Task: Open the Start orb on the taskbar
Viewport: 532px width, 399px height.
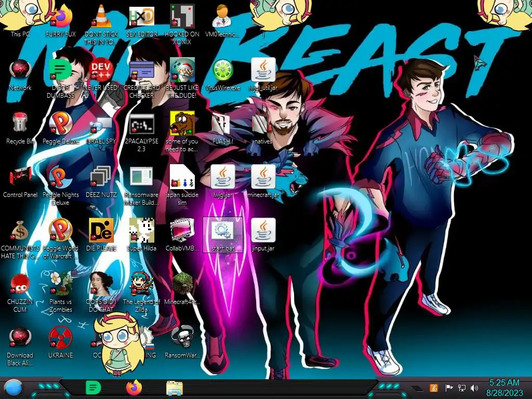Action: [x=14, y=388]
